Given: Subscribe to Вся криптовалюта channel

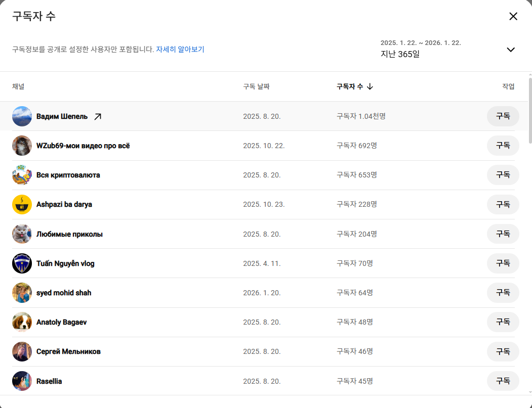Looking at the screenshot, I should pyautogui.click(x=503, y=174).
